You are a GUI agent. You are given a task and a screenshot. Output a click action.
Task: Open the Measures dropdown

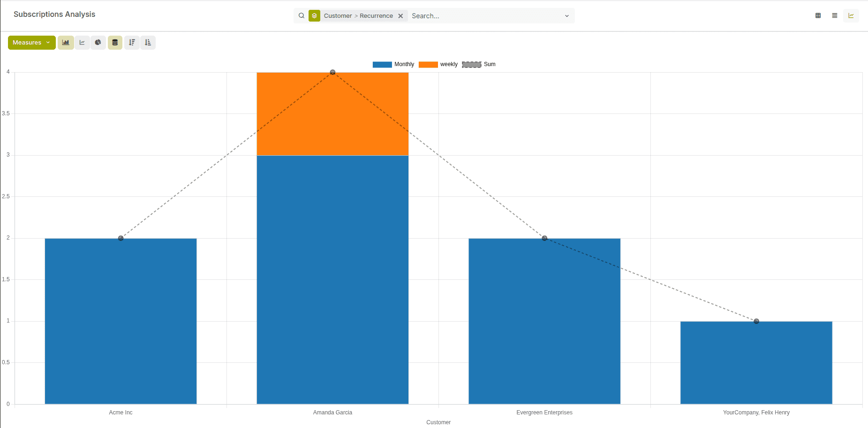[31, 43]
